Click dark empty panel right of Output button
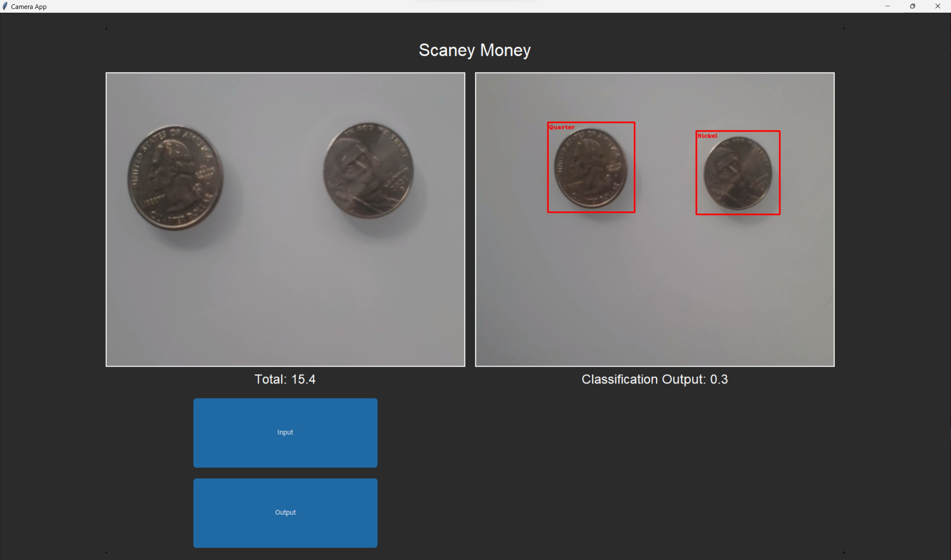Viewport: 951px width, 560px height. 642,491
